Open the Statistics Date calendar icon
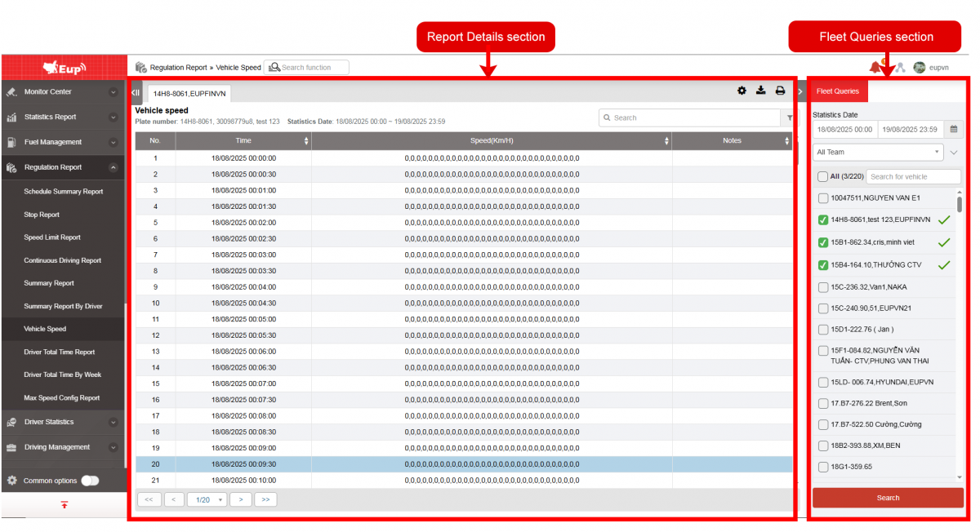This screenshot has height=532, width=980. [953, 130]
